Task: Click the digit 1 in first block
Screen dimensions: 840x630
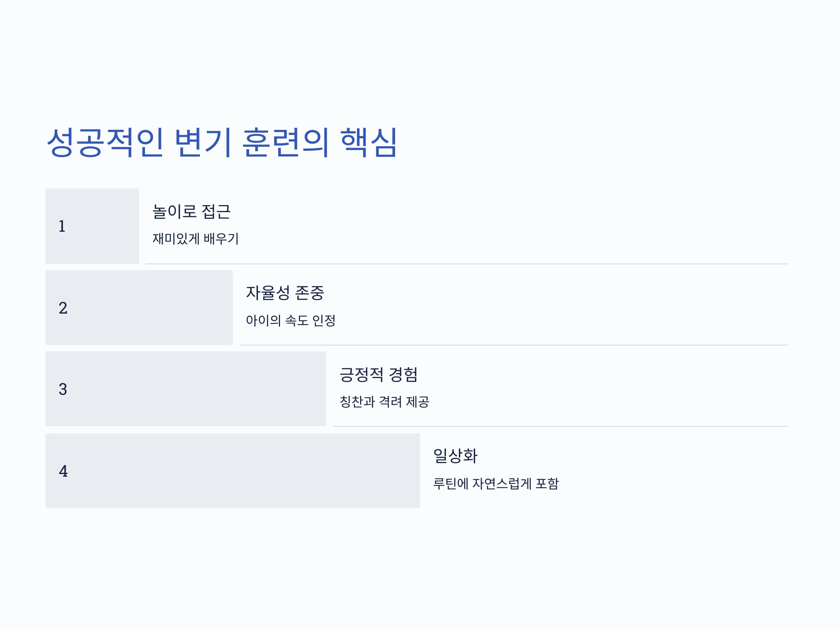Action: point(62,226)
